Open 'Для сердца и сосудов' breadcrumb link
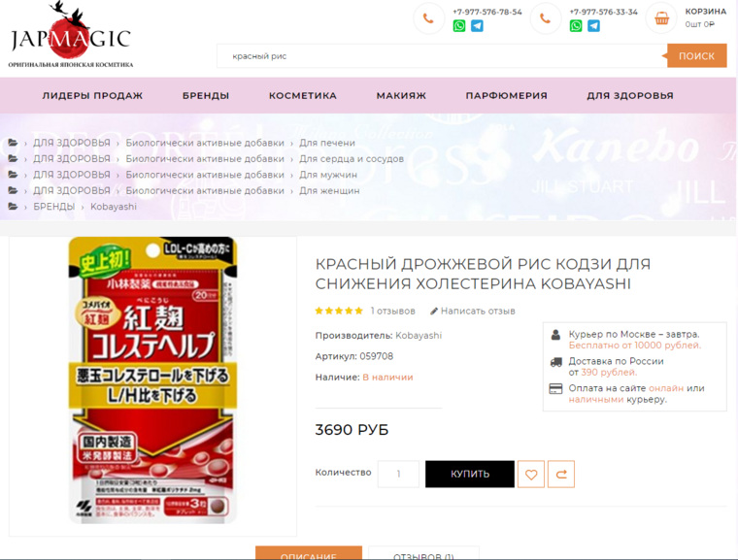Image resolution: width=738 pixels, height=560 pixels. pos(352,158)
